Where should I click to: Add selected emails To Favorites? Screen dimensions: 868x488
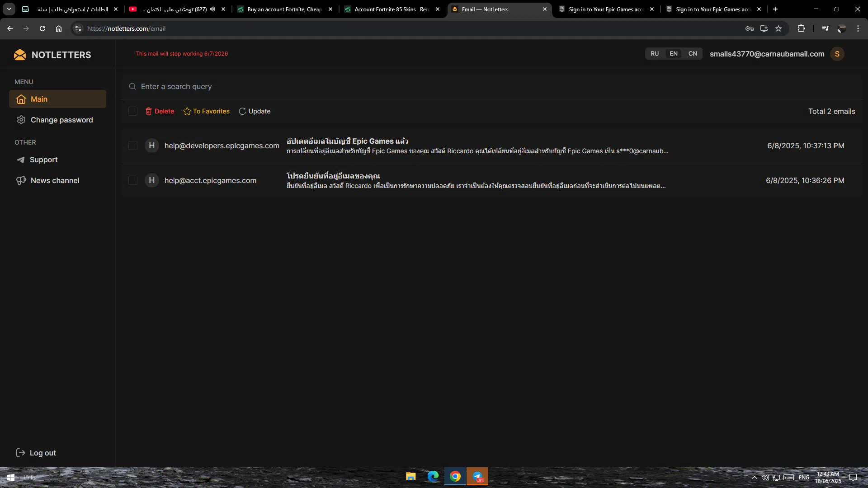206,111
